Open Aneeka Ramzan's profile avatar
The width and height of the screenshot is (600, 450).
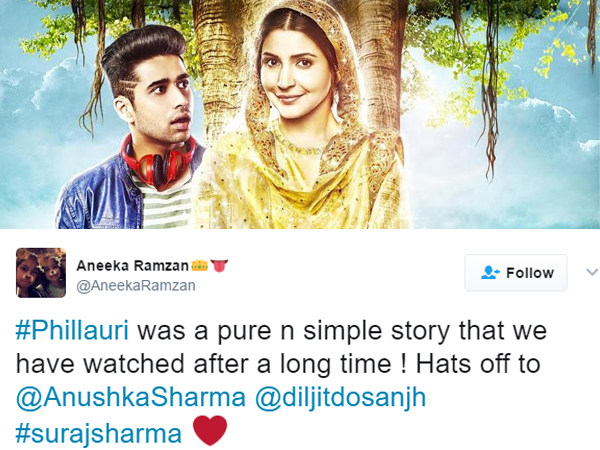41,273
